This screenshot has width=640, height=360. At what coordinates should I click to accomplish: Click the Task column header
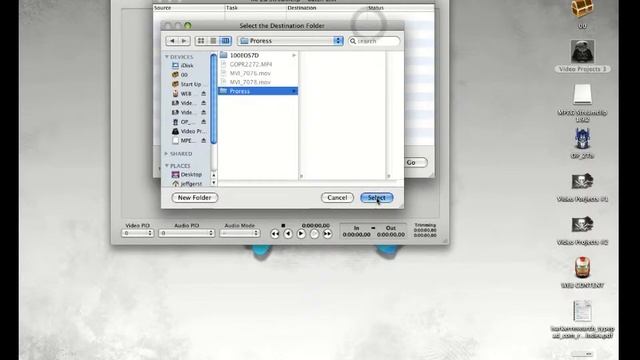[256, 8]
